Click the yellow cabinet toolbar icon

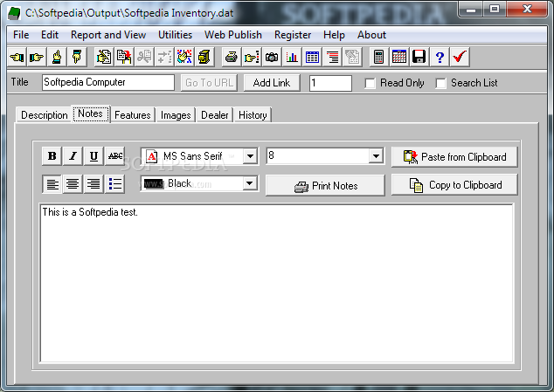[204, 57]
